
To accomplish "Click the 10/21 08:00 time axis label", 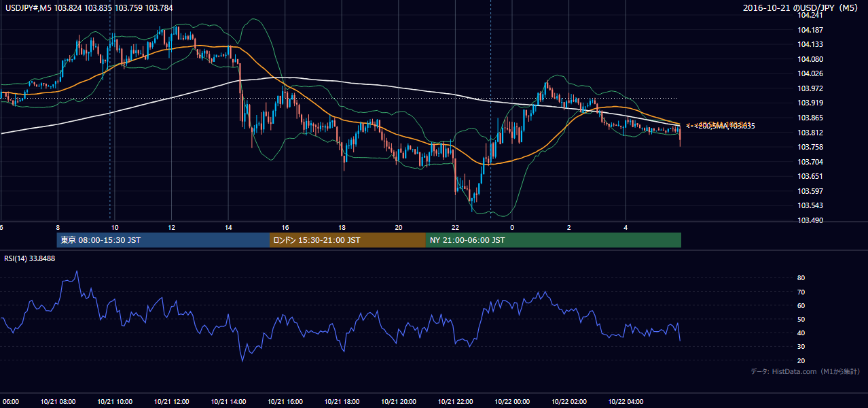I will click(58, 402).
